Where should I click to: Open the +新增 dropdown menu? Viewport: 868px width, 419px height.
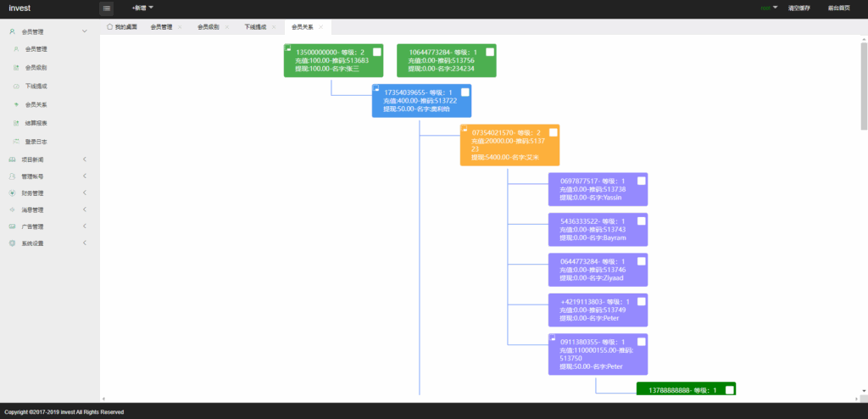click(142, 8)
